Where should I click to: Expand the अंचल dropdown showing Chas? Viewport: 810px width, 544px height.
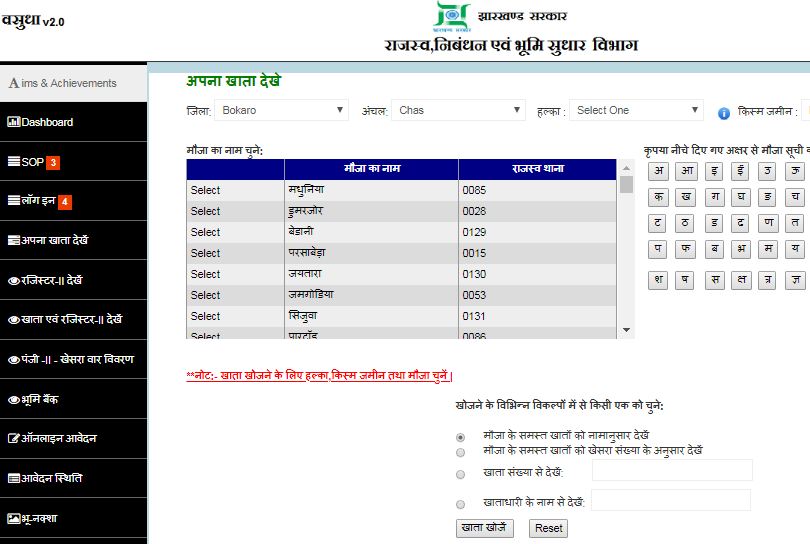click(458, 110)
